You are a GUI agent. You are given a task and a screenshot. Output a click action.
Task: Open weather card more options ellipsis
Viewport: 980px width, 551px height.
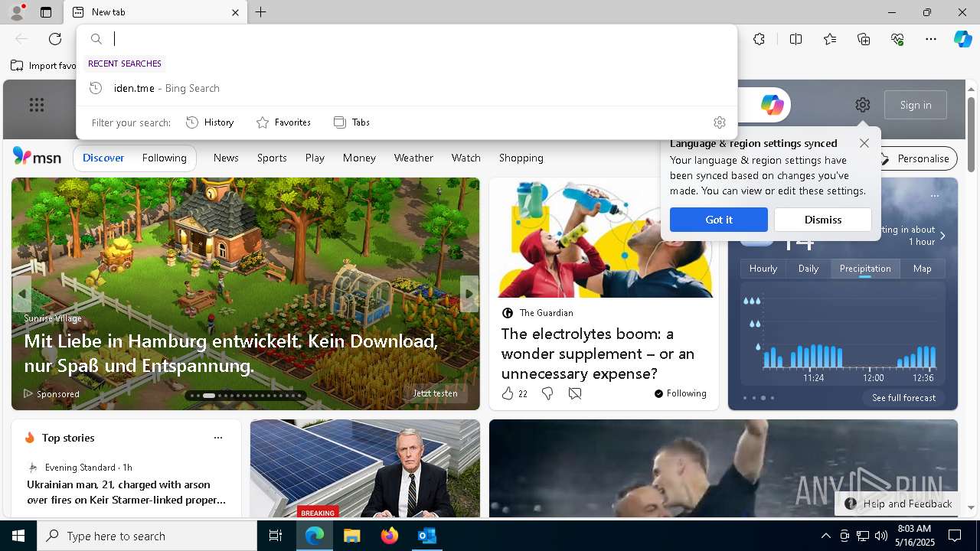[934, 196]
